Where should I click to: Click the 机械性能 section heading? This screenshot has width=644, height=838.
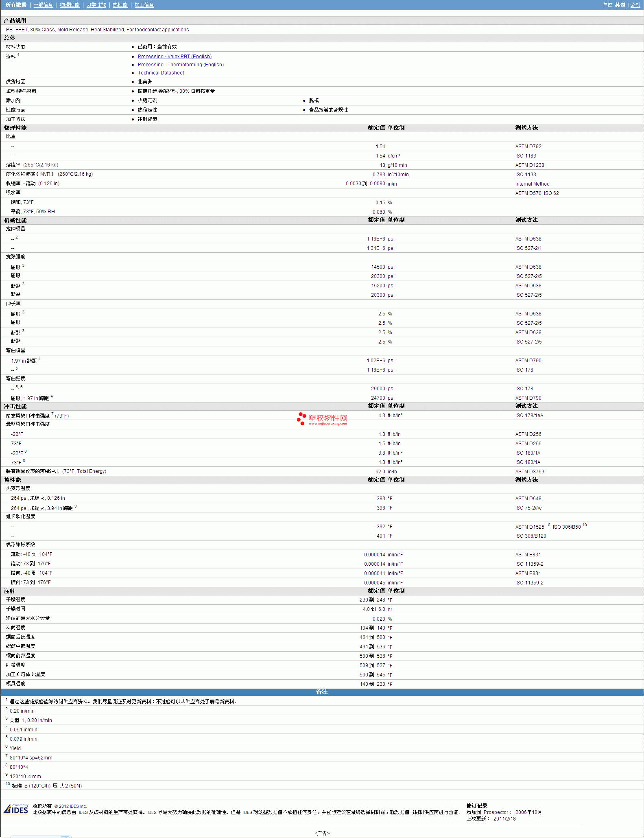[x=15, y=220]
